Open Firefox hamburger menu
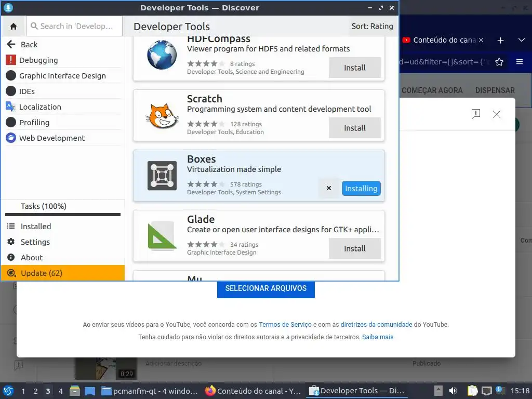 (x=520, y=62)
